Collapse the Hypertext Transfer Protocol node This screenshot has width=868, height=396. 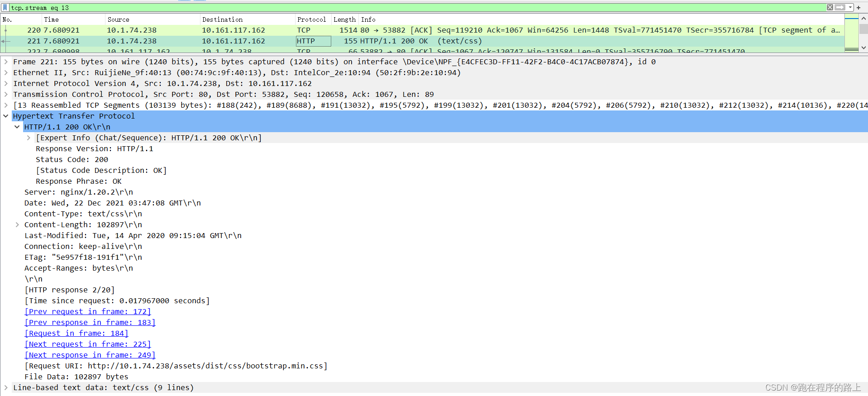tap(6, 116)
